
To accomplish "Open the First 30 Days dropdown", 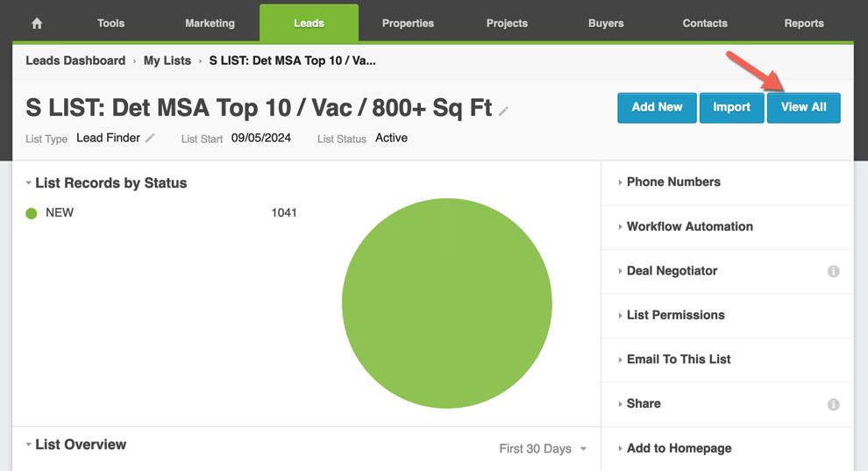I will pyautogui.click(x=543, y=448).
